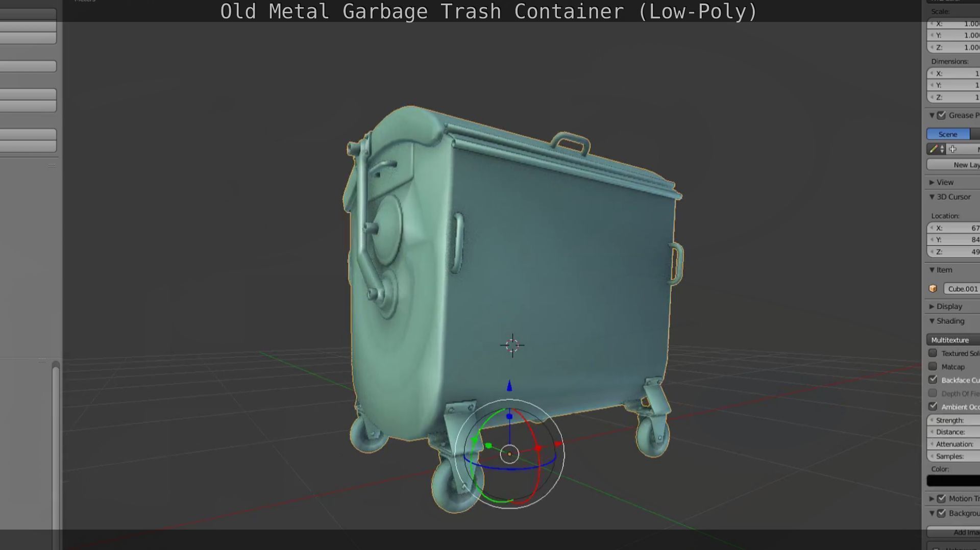Enable the Matcap checkbox
980x550 pixels.
click(933, 366)
